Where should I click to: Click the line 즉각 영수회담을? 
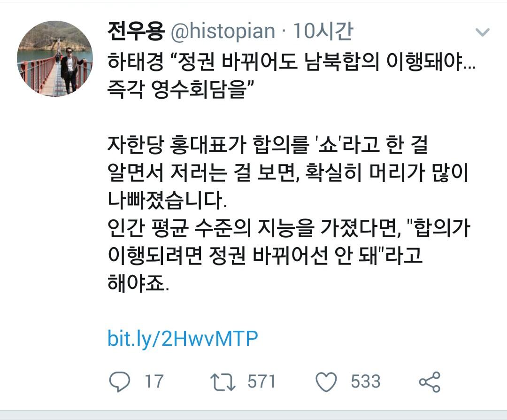tap(181, 89)
